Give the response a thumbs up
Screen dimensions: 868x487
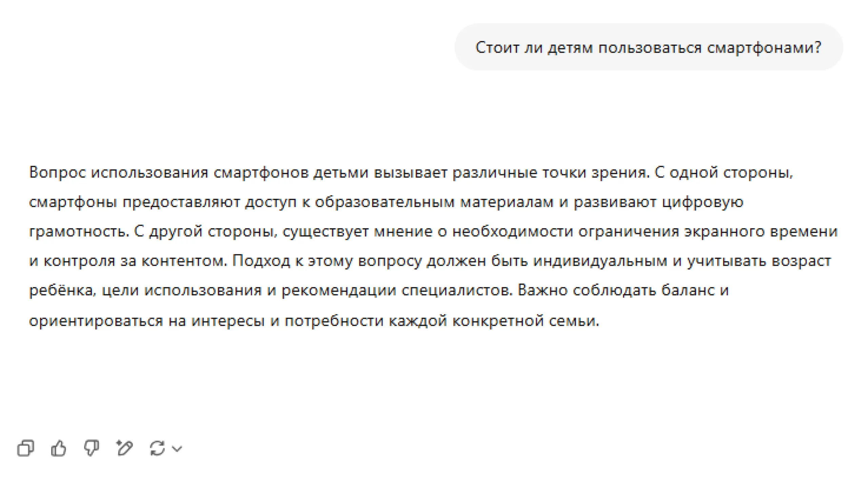(x=58, y=448)
